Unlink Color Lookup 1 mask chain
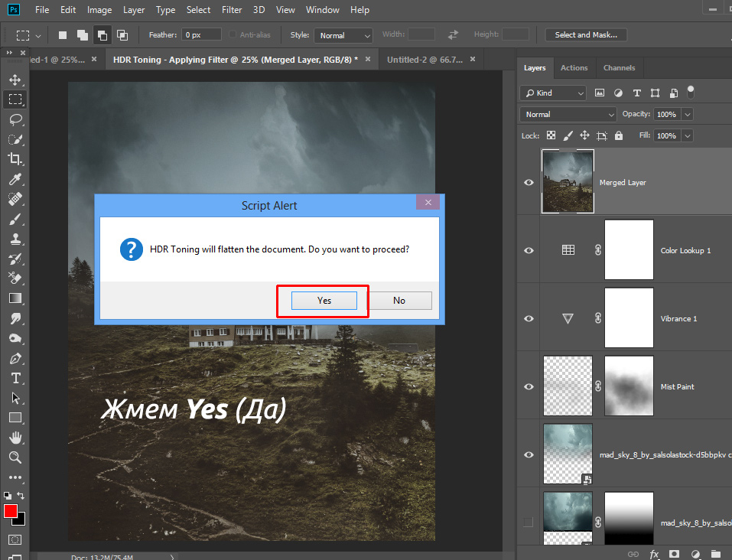 598,250
